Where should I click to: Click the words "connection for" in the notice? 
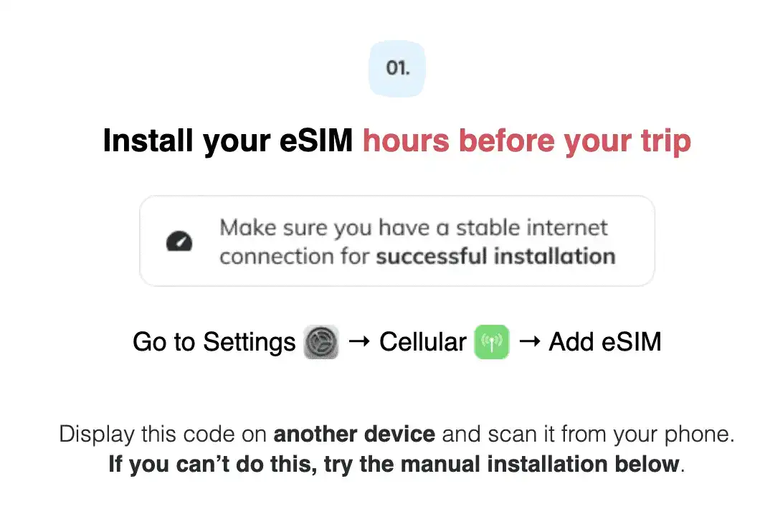coord(294,256)
